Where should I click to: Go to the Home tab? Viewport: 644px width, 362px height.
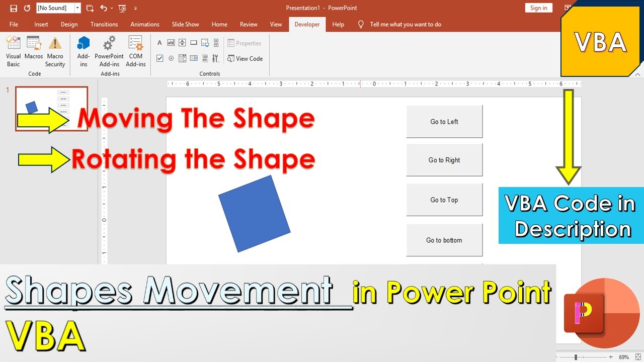point(219,24)
